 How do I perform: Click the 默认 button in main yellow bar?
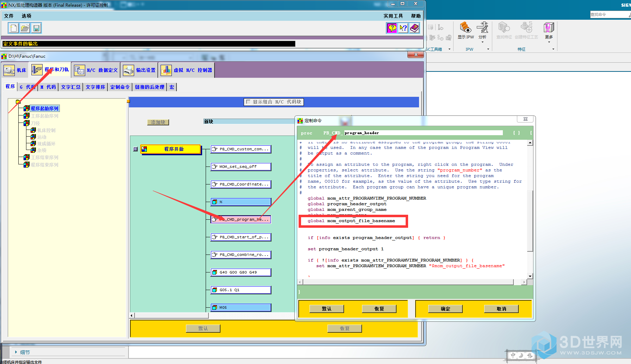[203, 328]
